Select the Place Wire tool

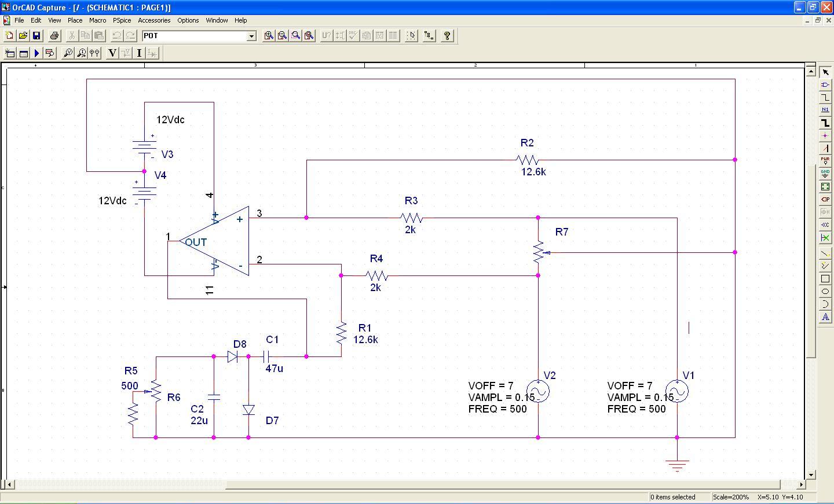pos(825,97)
